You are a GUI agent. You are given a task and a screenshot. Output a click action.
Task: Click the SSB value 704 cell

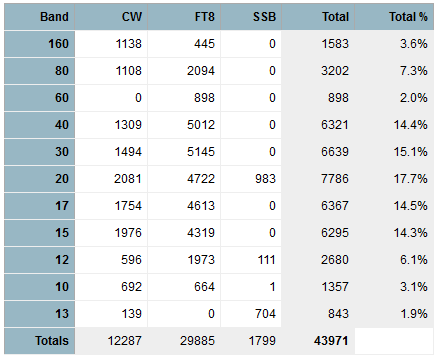[x=251, y=314]
